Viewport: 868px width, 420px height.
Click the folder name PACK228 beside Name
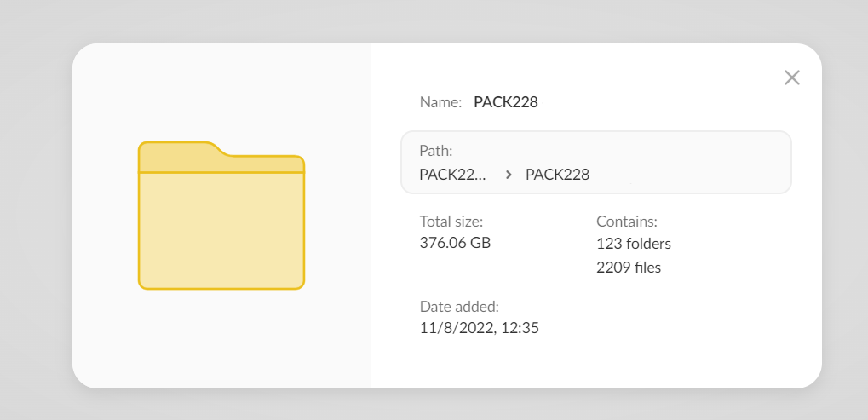pyautogui.click(x=506, y=102)
